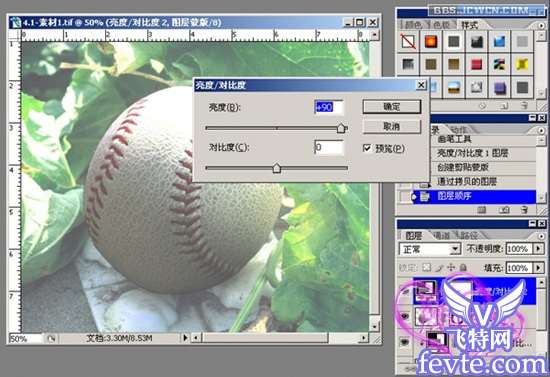550x377 pixels.
Task: Apply the dark gradient style in second row
Action: (408, 64)
